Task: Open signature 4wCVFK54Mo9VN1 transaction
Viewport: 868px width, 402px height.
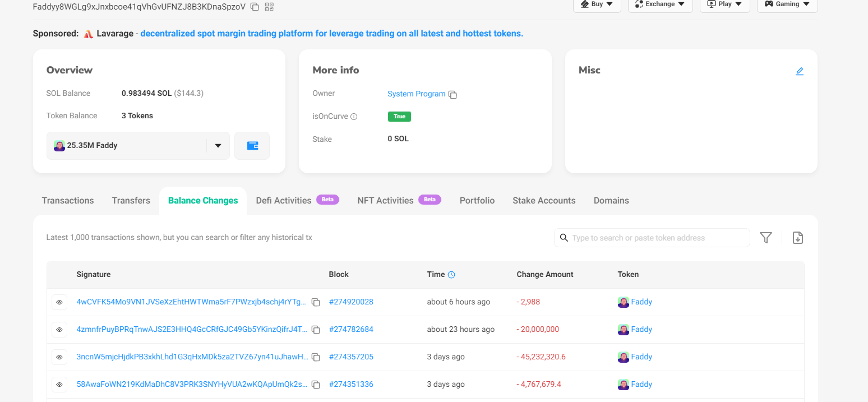Action: (x=192, y=302)
